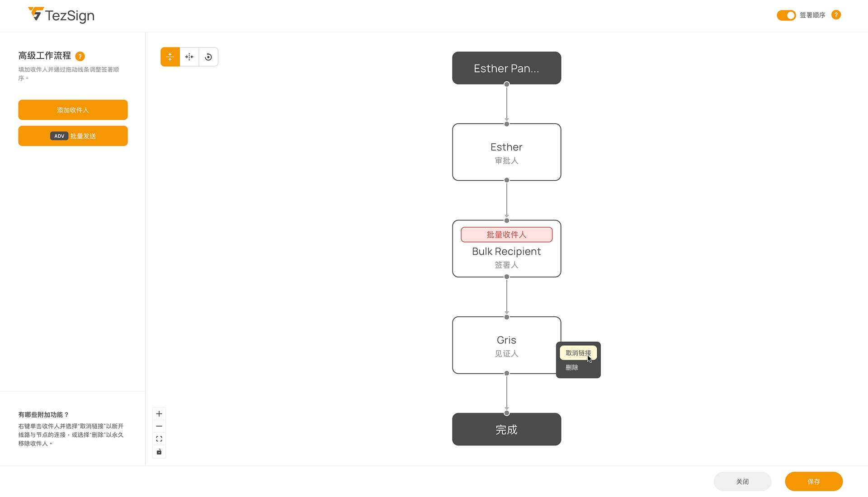Image resolution: width=868 pixels, height=497 pixels.
Task: Click the TezSign logo
Action: [x=61, y=15]
